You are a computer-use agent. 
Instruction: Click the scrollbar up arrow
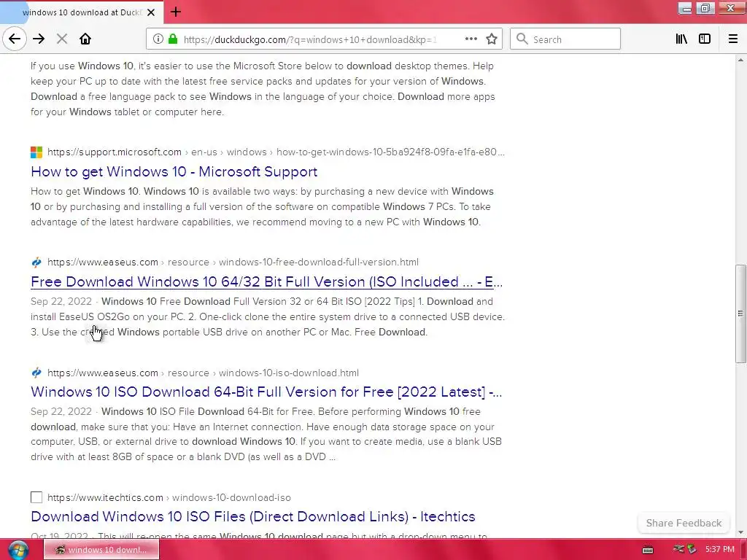pos(740,60)
